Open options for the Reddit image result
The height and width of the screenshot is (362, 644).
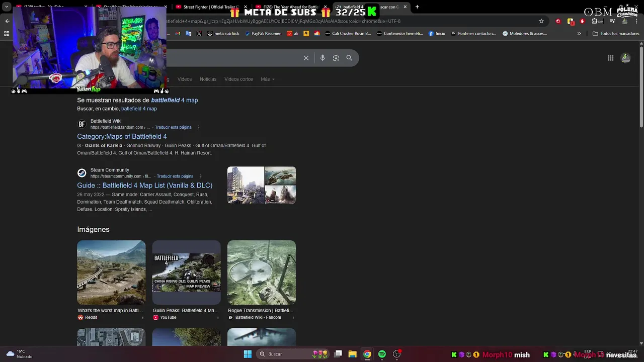click(143, 317)
